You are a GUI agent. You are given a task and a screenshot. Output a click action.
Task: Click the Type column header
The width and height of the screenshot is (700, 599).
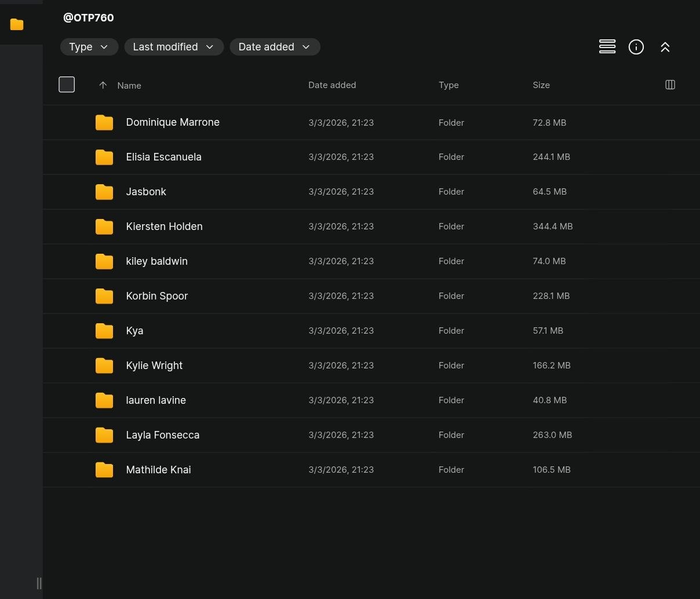click(448, 85)
